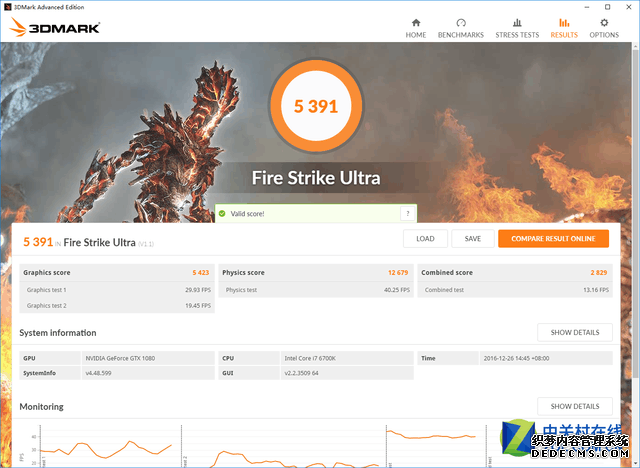Viewport: 640px width, 468px height.
Task: Open the valid score question mark help
Action: coord(407,213)
